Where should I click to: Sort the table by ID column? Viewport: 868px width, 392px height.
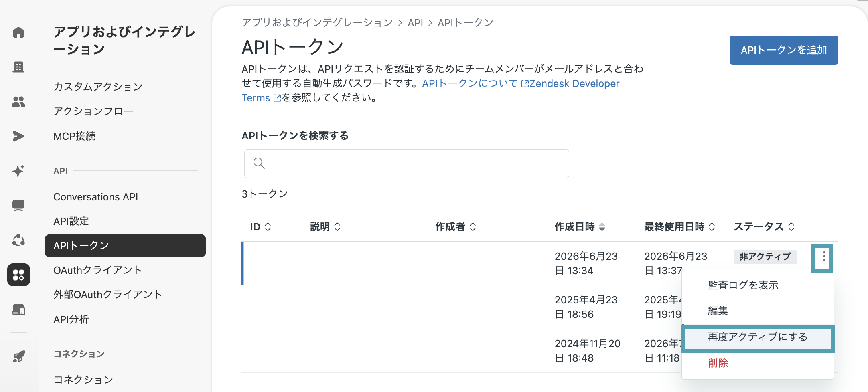pyautogui.click(x=261, y=227)
